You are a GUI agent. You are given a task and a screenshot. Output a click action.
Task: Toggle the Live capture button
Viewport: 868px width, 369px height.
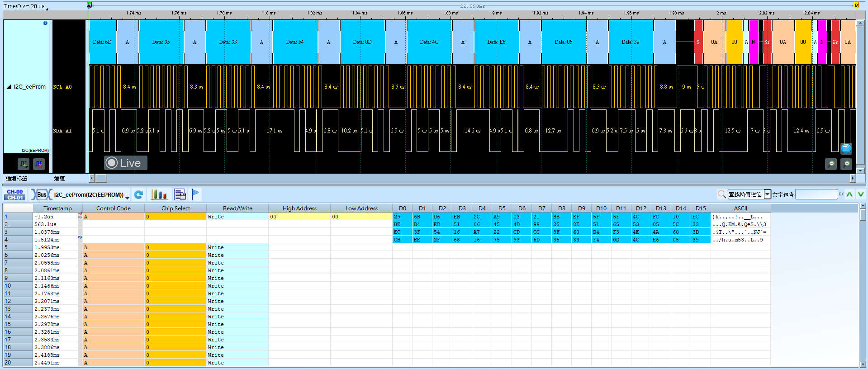click(x=126, y=163)
